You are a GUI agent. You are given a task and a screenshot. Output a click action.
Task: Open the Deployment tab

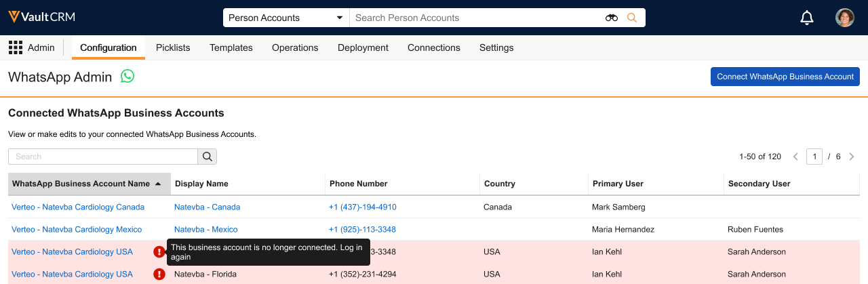pyautogui.click(x=363, y=47)
